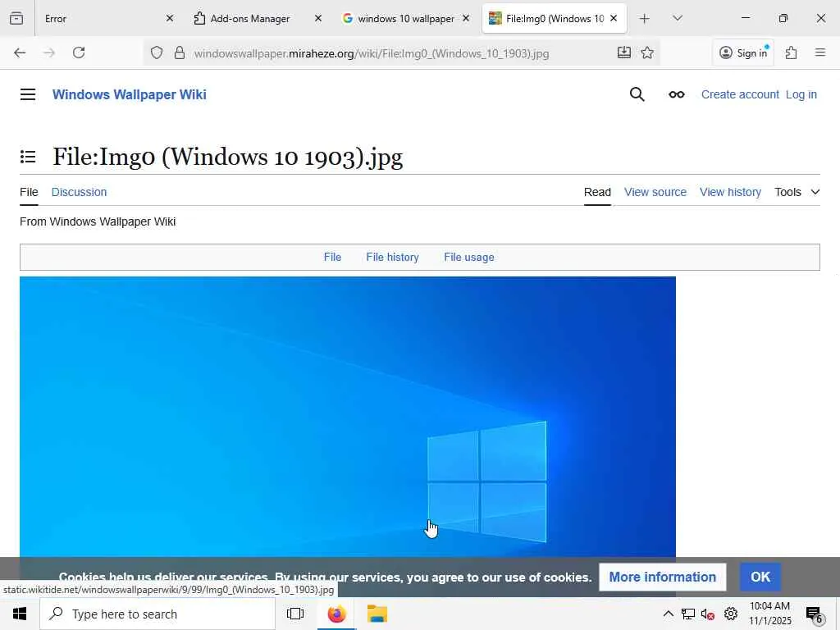840x630 pixels.
Task: Switch to the Error tab
Action: coord(101,19)
